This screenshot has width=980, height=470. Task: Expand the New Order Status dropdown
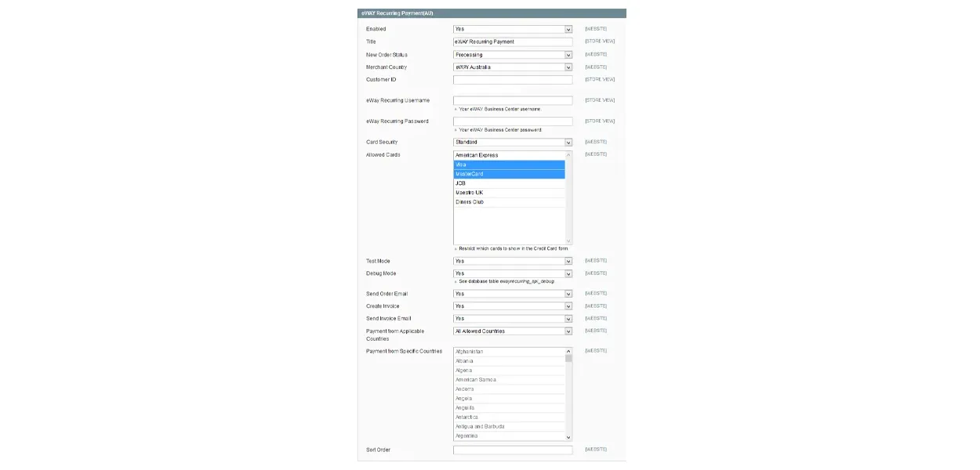click(513, 55)
